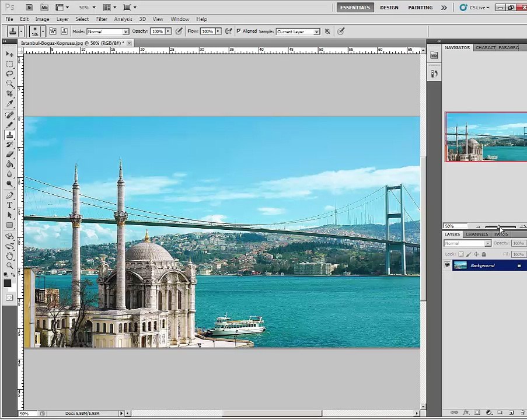Open the Opacity slider arrow
Screen dimensions: 527x420
pos(168,32)
